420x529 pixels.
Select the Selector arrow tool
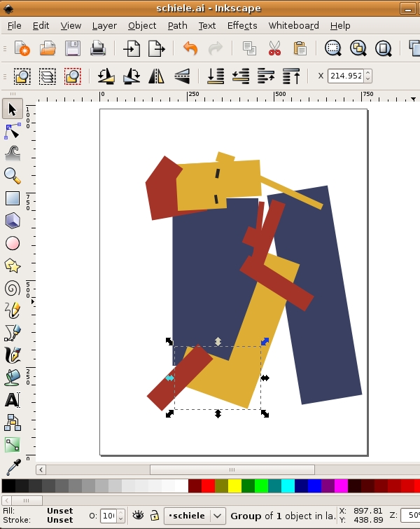pyautogui.click(x=13, y=109)
